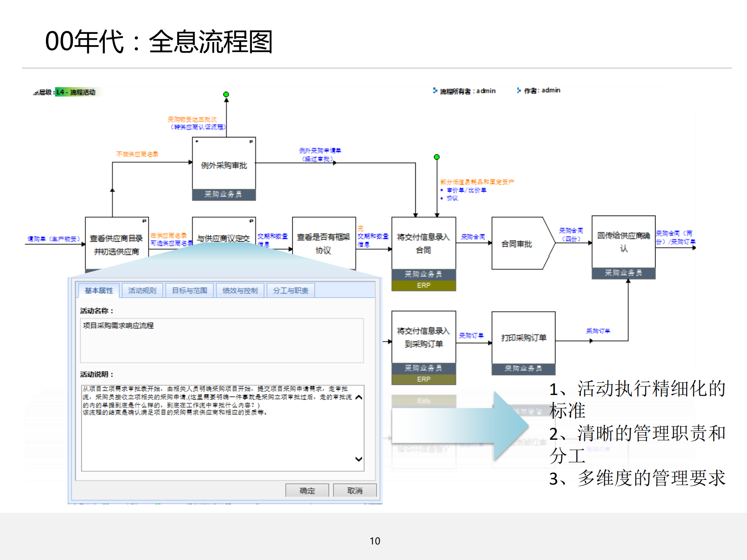
Task: Switch to the 活动规则 tab
Action: click(x=143, y=290)
